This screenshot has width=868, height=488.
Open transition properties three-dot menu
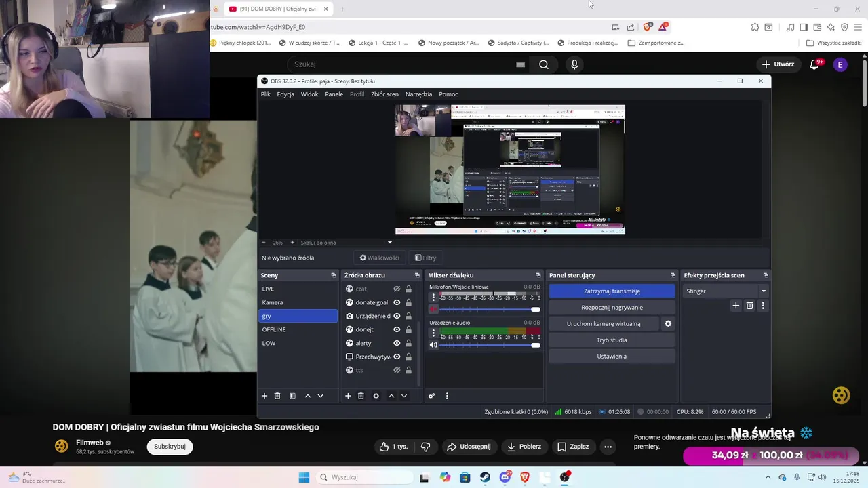763,306
